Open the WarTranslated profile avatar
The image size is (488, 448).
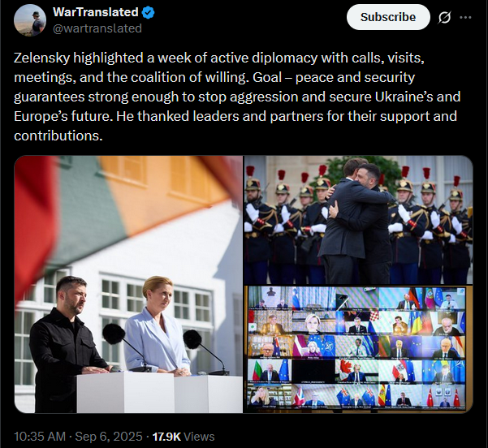[30, 20]
